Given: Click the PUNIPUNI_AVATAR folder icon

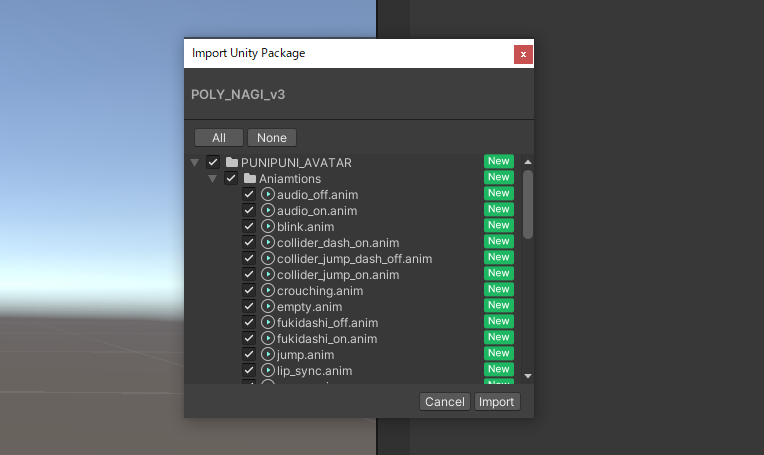Looking at the screenshot, I should coord(232,162).
